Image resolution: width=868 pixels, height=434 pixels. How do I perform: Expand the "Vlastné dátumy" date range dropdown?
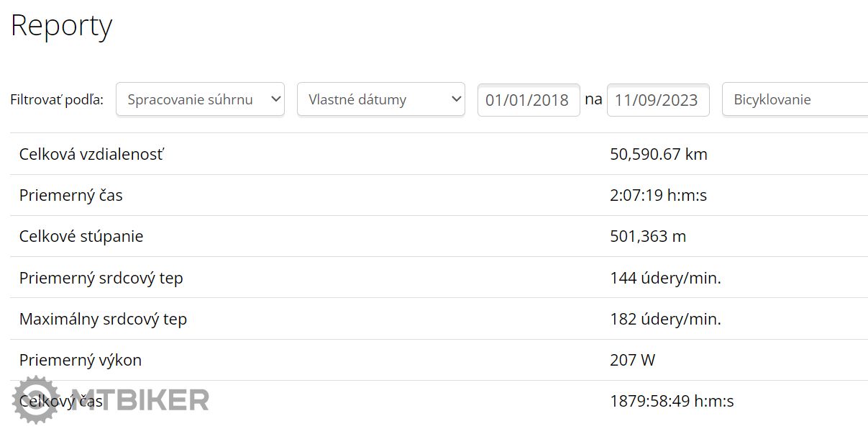pos(381,99)
